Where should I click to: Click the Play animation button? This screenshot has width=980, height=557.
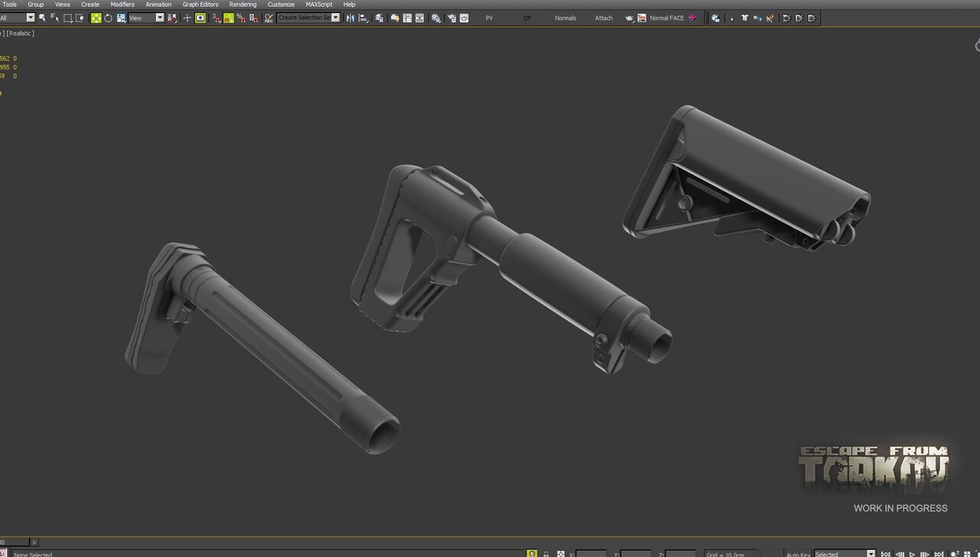click(x=912, y=553)
